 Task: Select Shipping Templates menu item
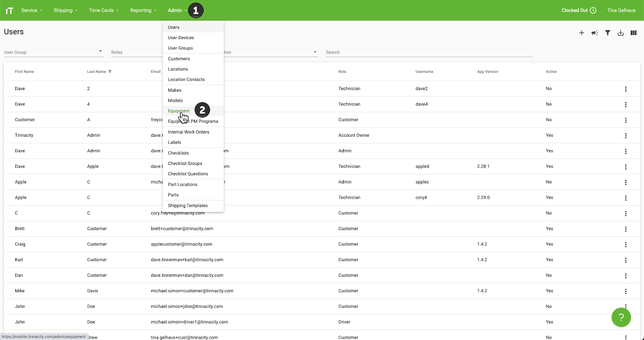point(193,206)
